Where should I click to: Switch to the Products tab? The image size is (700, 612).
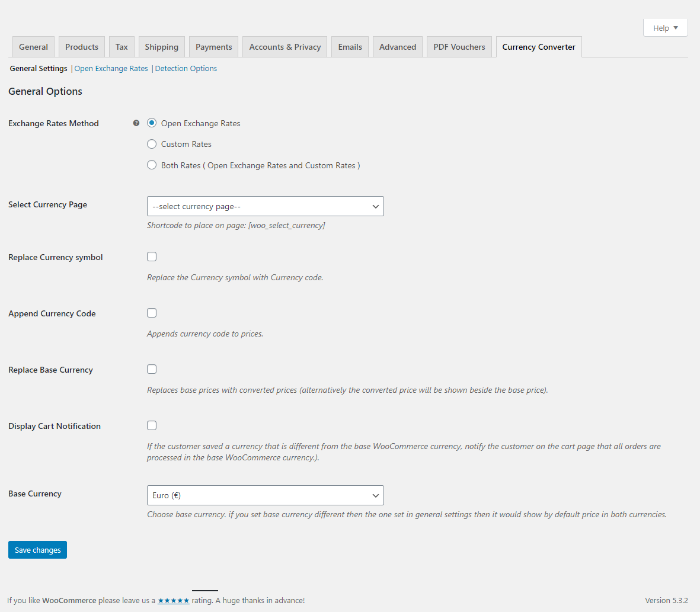click(82, 47)
